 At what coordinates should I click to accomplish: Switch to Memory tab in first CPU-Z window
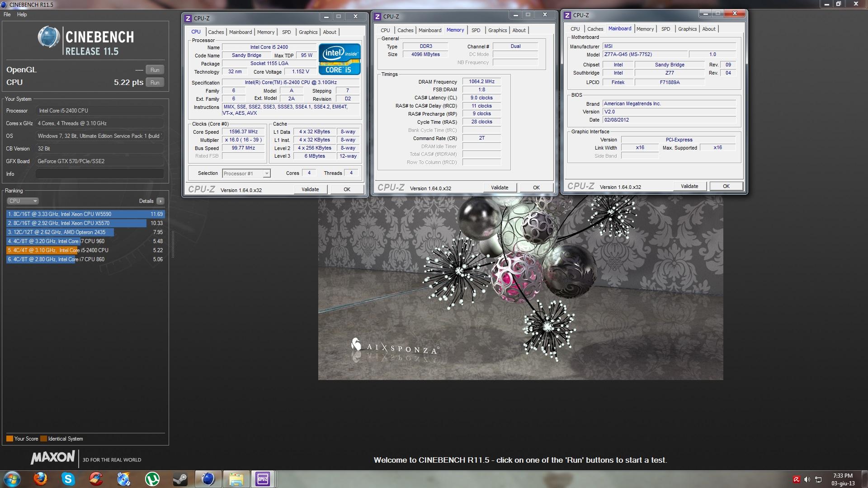coord(266,32)
